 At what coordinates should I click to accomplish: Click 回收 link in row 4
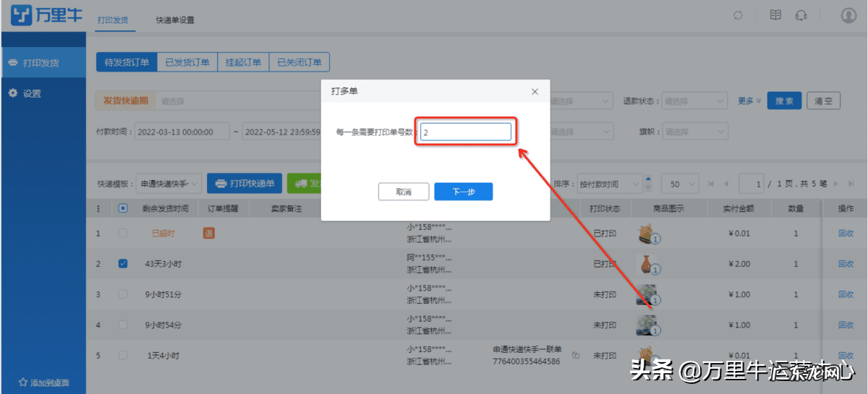click(846, 325)
